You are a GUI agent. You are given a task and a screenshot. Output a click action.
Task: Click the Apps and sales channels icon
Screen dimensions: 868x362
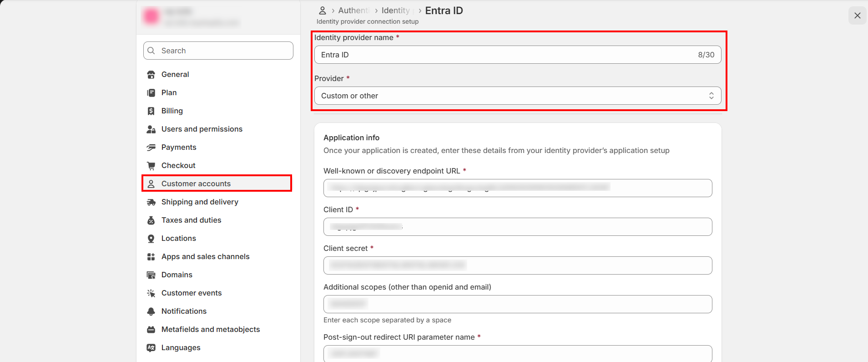151,257
